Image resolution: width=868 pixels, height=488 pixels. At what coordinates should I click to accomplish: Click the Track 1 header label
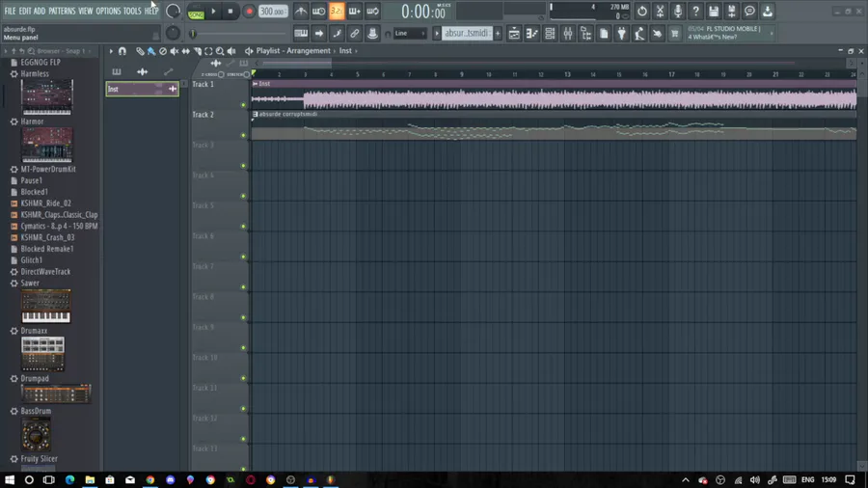pyautogui.click(x=203, y=85)
